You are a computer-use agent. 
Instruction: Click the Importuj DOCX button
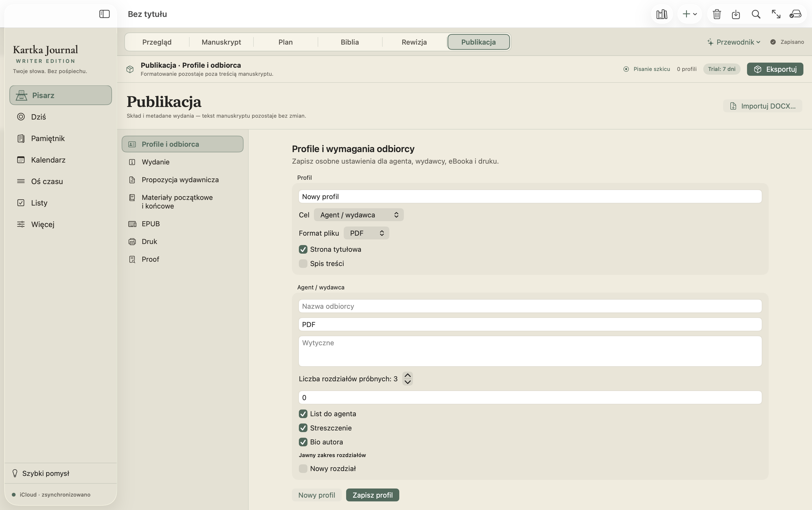tap(762, 106)
